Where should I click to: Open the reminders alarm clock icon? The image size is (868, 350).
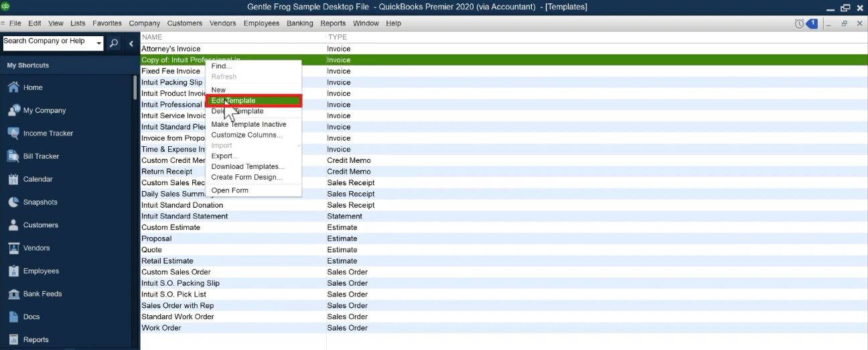[799, 23]
